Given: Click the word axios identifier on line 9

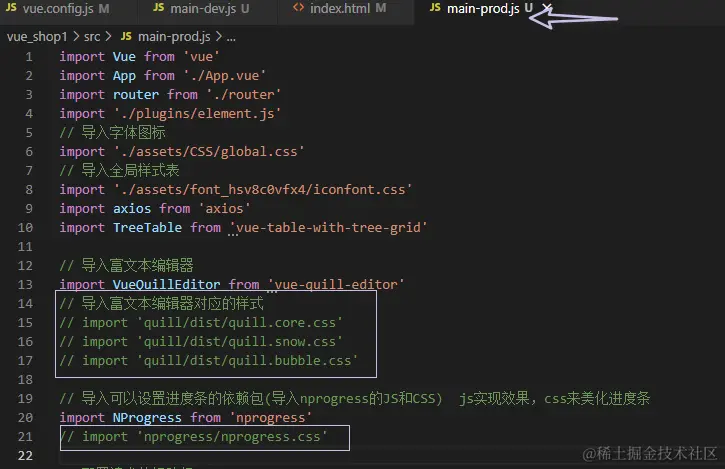Looking at the screenshot, I should [132, 209].
